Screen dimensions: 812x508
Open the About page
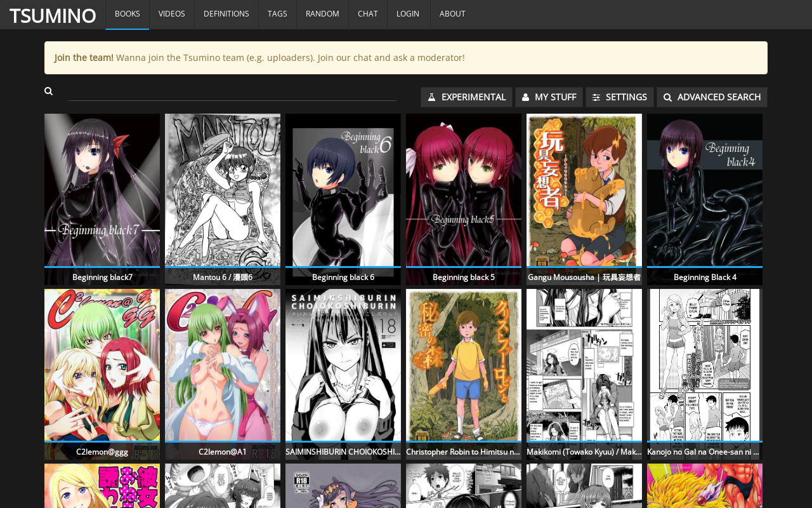(452, 14)
